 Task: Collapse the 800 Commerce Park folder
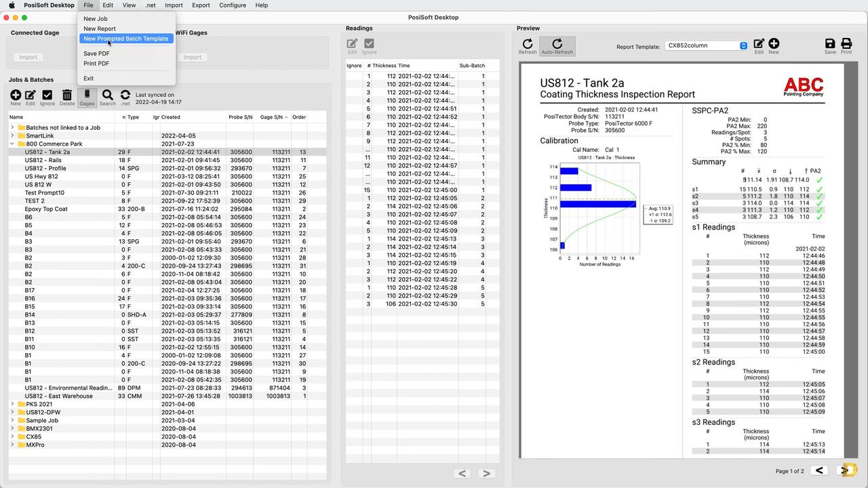tap(12, 144)
